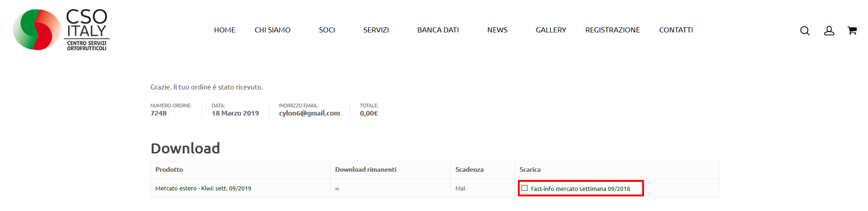Click the Grazie order received message

pos(207,87)
